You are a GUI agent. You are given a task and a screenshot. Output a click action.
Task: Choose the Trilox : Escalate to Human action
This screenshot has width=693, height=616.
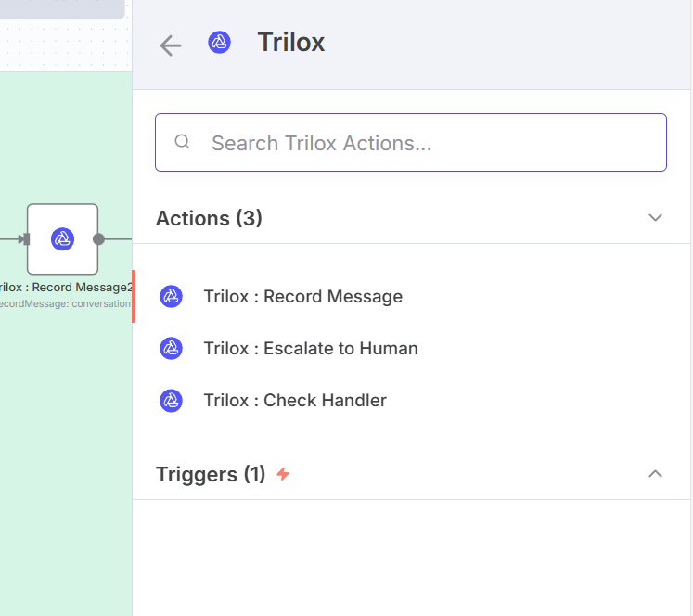point(311,349)
